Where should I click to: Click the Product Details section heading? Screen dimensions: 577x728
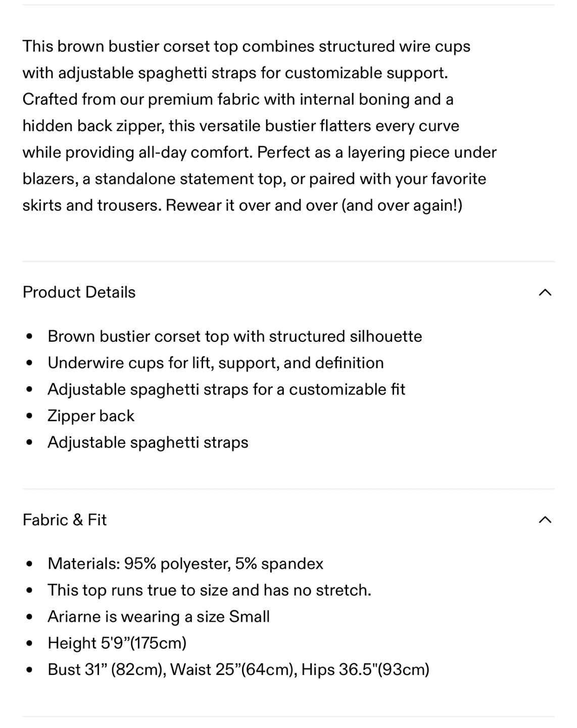coord(79,292)
